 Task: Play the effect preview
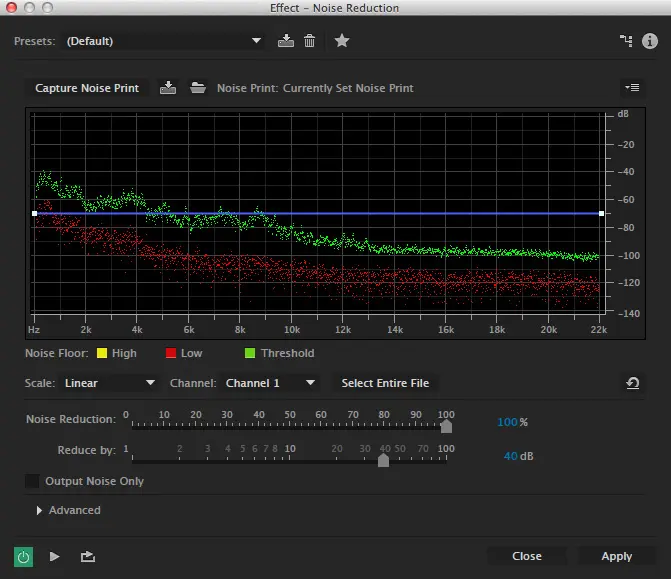[55, 557]
